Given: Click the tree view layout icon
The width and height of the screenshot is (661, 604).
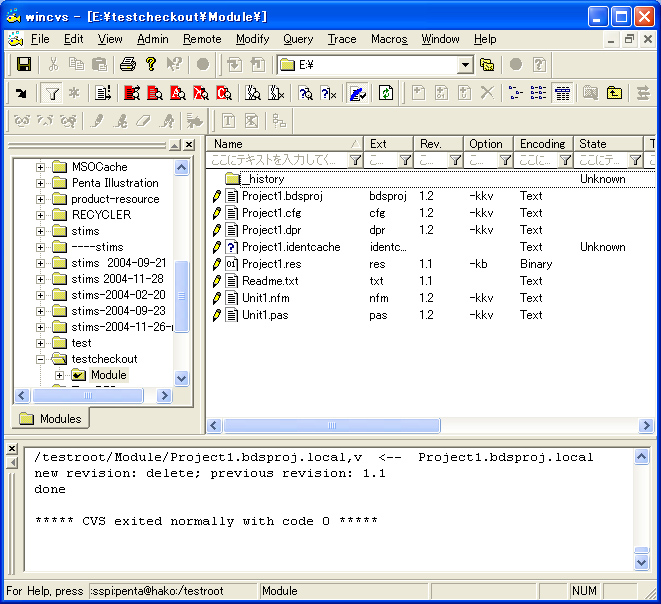Looking at the screenshot, I should click(515, 93).
